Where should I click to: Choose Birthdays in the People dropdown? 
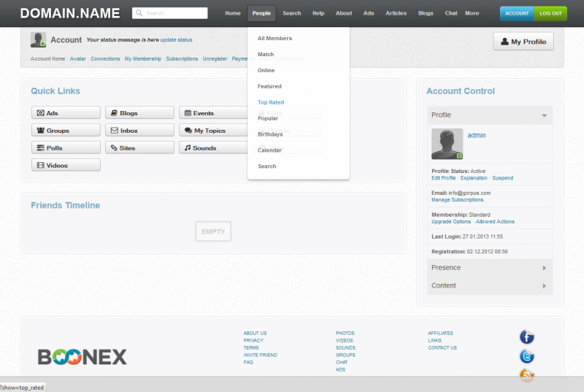coord(270,134)
